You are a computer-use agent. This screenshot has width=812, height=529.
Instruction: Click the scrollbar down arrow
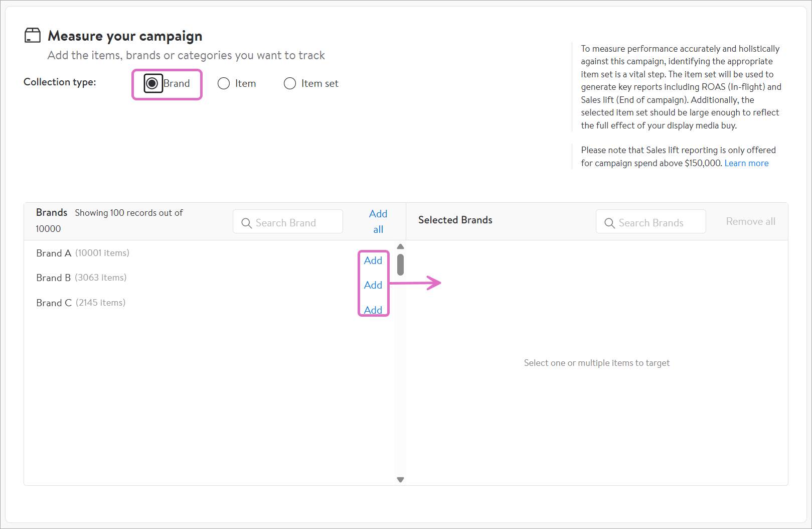pos(400,480)
